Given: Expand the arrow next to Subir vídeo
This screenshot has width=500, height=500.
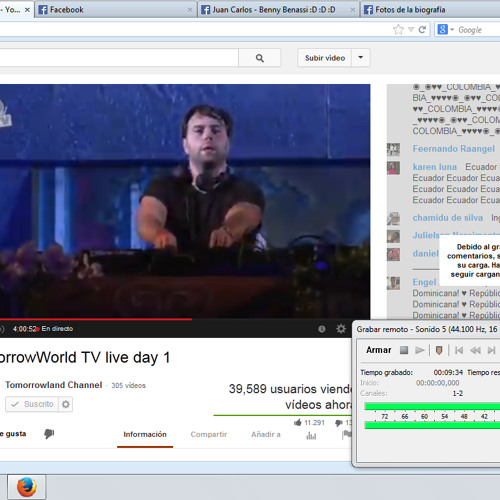Looking at the screenshot, I should (361, 58).
